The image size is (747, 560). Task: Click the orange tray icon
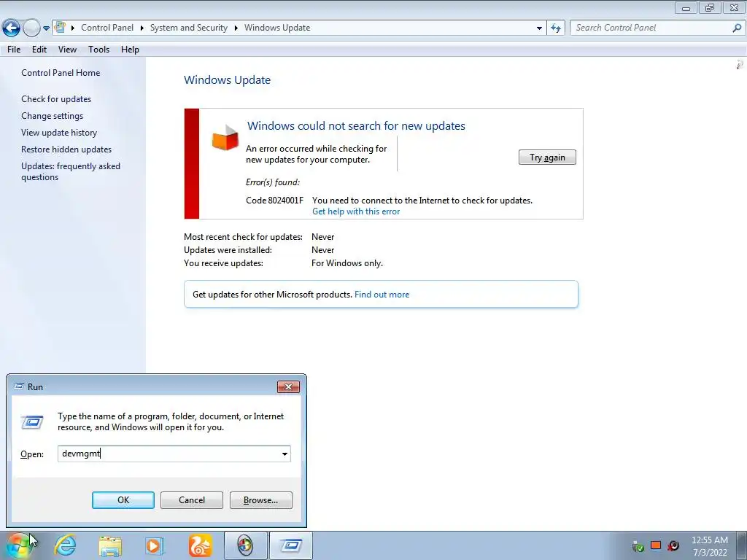click(x=656, y=545)
